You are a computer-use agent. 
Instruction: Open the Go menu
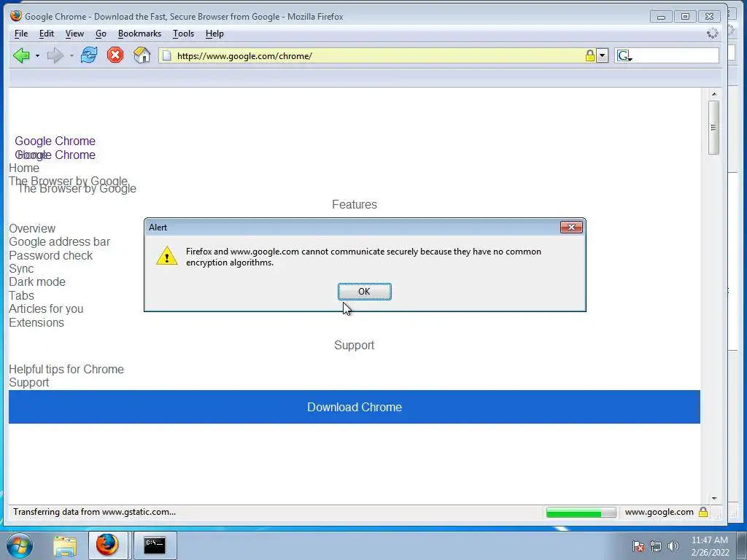tap(101, 34)
